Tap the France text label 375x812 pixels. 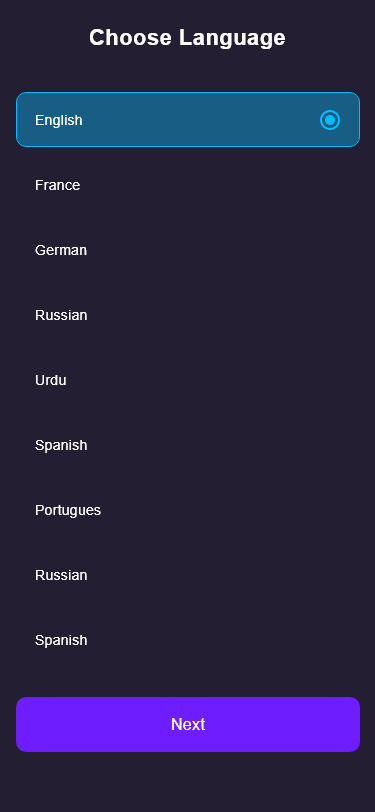click(x=57, y=185)
